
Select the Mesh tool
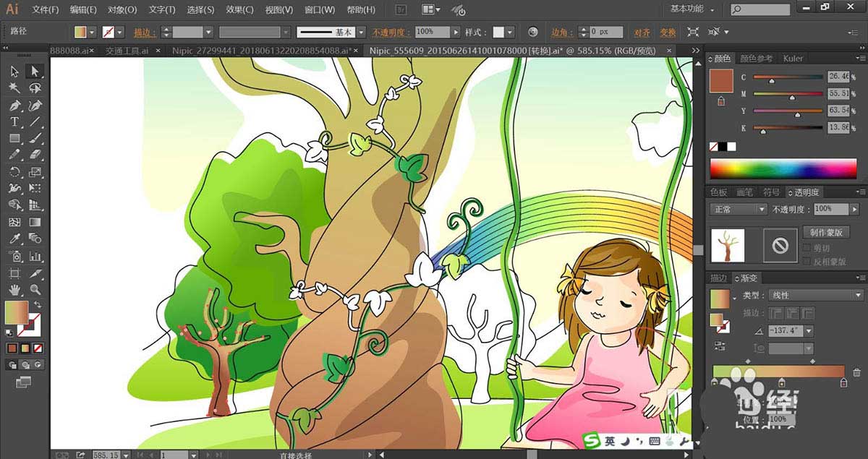tap(14, 222)
